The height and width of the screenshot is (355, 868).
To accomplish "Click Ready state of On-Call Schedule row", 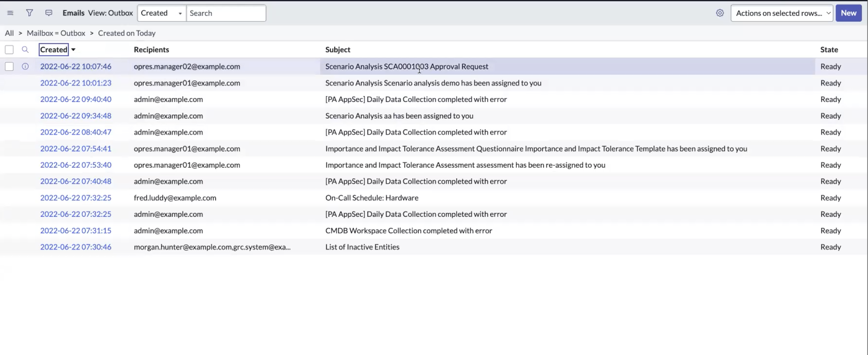I will coord(831,198).
